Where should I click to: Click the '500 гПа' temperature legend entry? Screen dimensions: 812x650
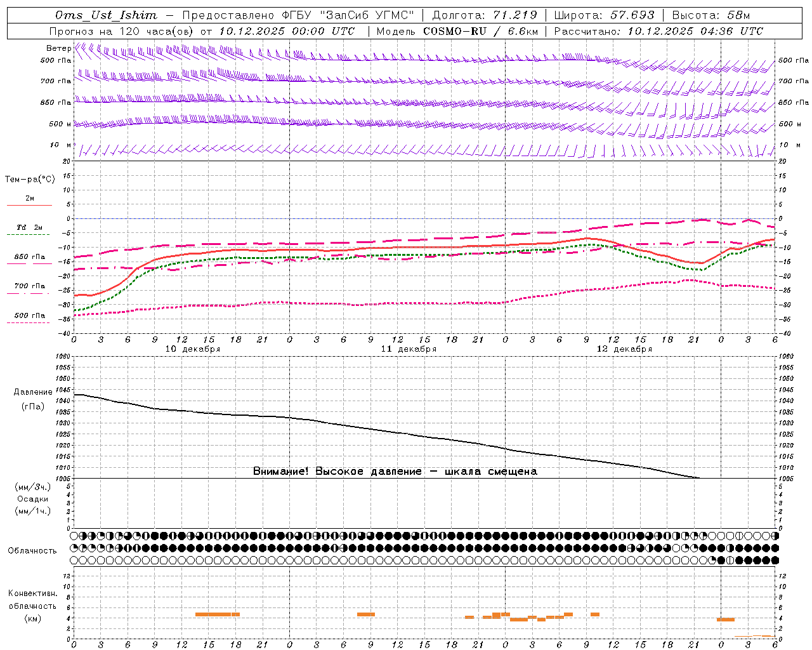30,315
